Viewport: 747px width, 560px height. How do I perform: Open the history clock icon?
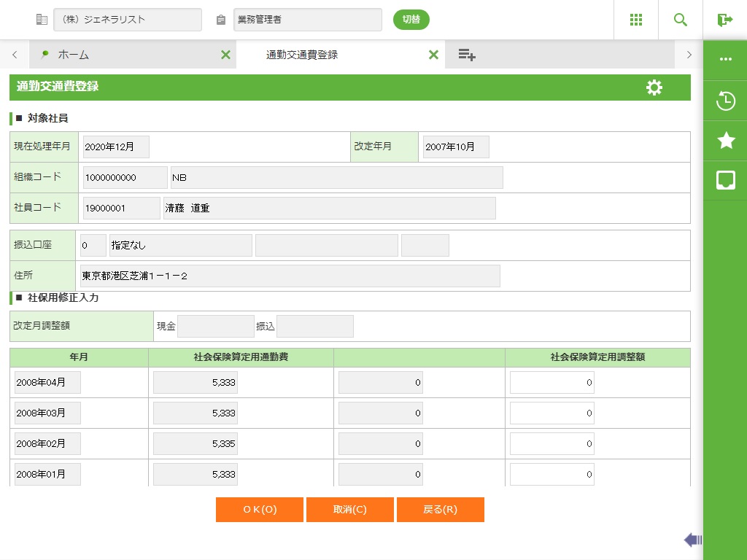click(725, 101)
